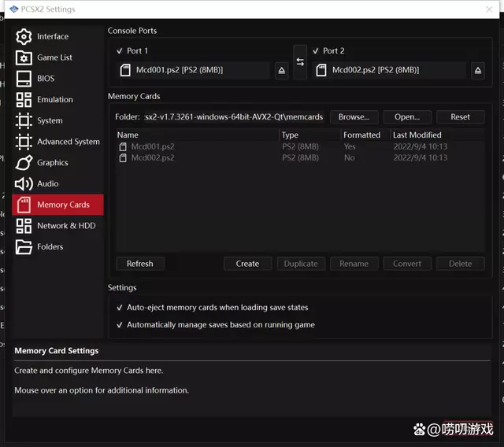Reset the memory card folder path
Image resolution: width=504 pixels, height=447 pixels.
[x=460, y=117]
